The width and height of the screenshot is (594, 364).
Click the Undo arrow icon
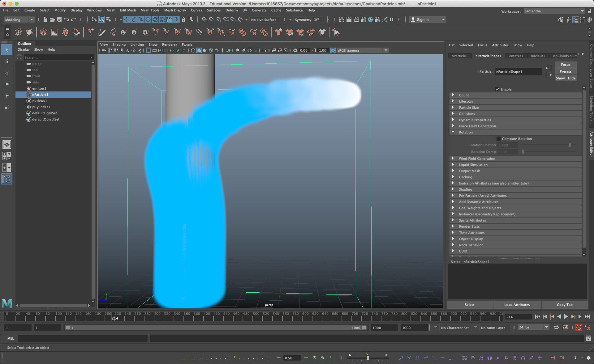67,19
